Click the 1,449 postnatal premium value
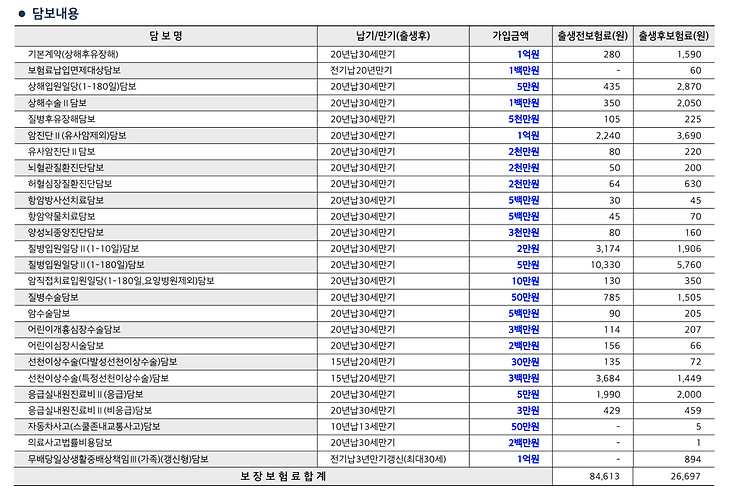Viewport: 750px width, 488px height. [x=689, y=378]
